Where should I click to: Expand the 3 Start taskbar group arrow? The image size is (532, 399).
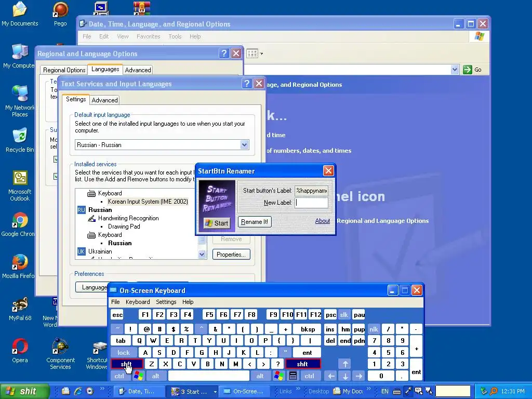click(215, 392)
